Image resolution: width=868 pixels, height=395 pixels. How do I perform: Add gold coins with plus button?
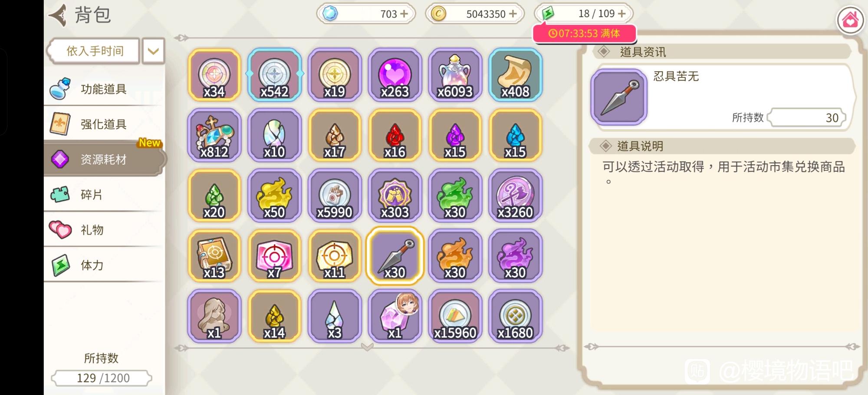(513, 14)
